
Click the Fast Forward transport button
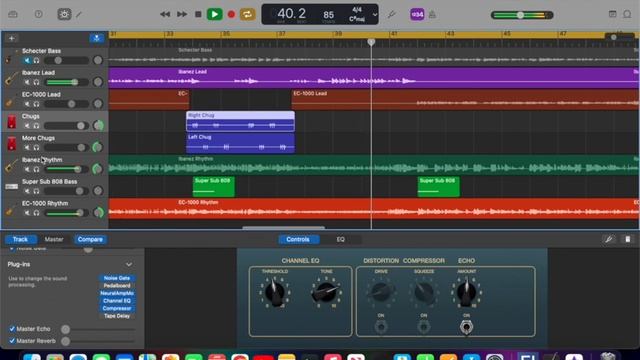(x=182, y=14)
